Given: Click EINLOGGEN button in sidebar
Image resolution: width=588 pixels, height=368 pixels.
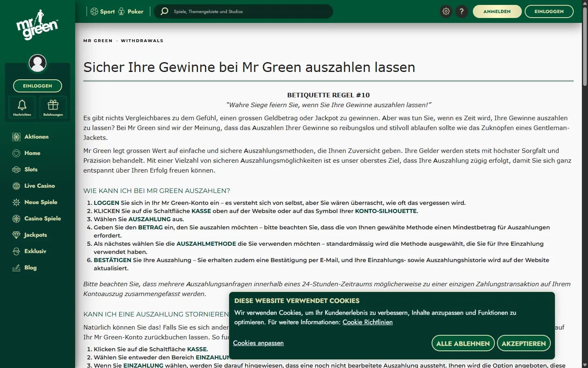Looking at the screenshot, I should tap(38, 86).
